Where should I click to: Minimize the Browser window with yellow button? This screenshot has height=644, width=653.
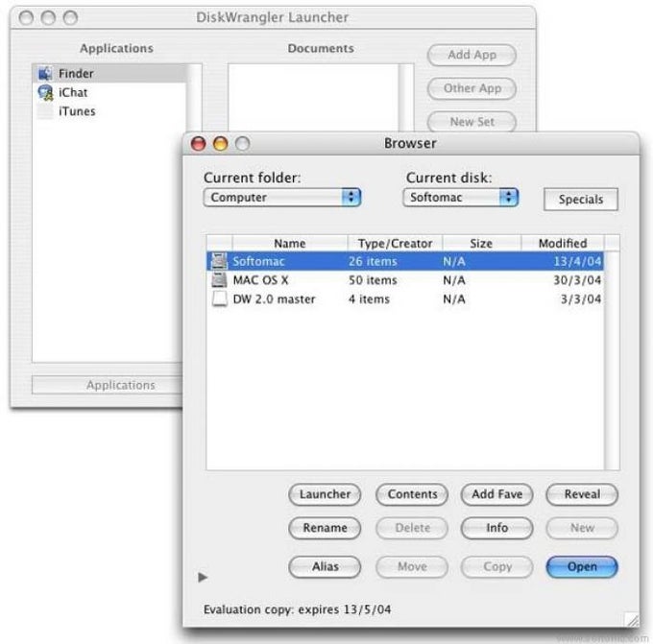click(220, 144)
